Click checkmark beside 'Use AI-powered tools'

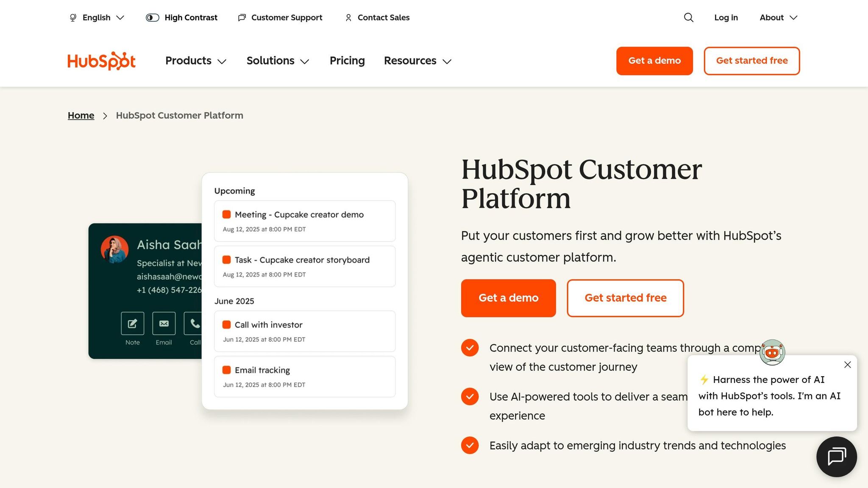(x=470, y=396)
